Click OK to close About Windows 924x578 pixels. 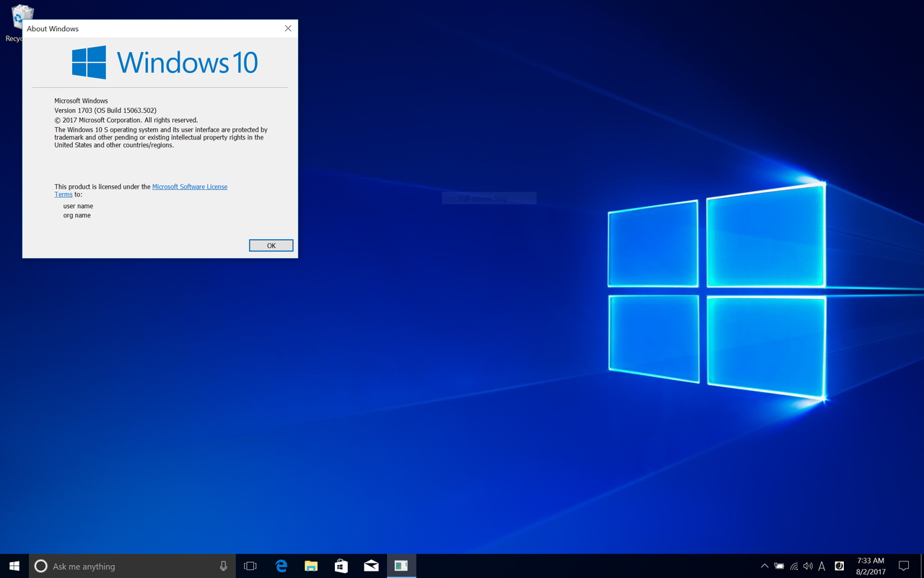(x=271, y=245)
